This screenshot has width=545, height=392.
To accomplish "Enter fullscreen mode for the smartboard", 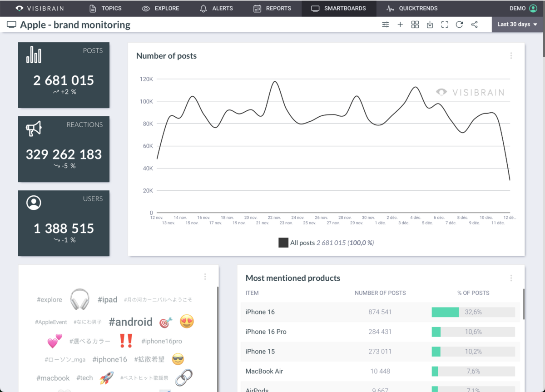I will 445,25.
